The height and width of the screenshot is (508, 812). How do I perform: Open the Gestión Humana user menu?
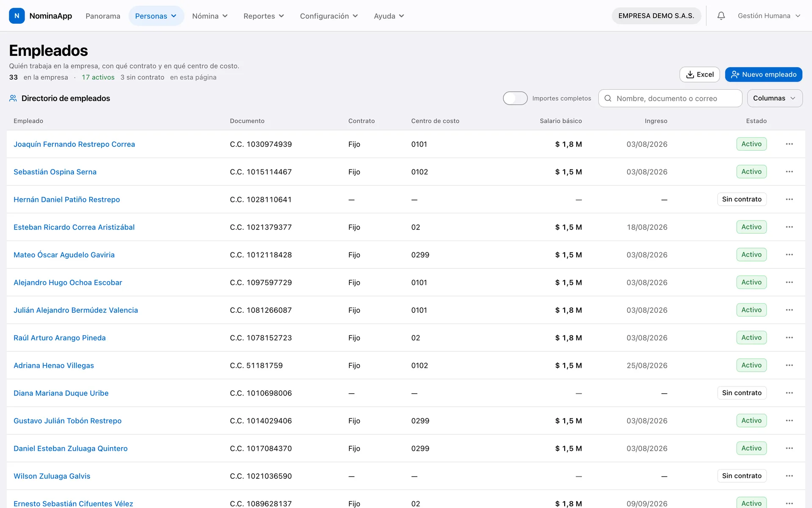click(769, 16)
